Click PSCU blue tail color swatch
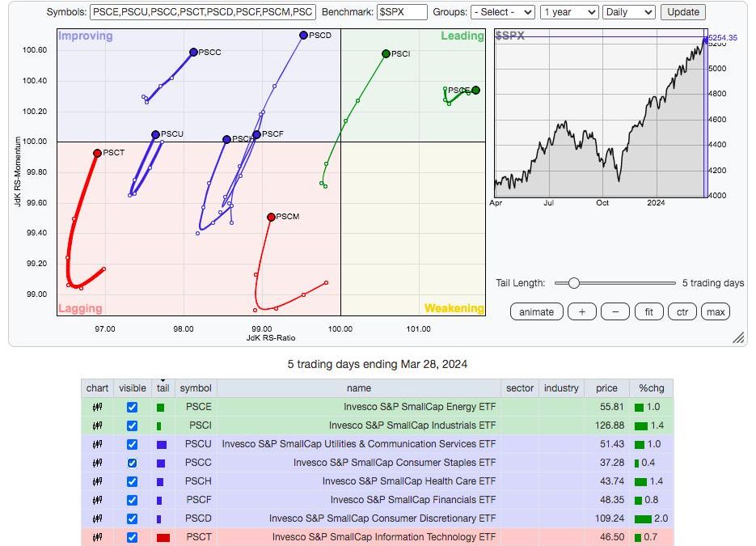Image resolution: width=756 pixels, height=546 pixels. pos(162,445)
